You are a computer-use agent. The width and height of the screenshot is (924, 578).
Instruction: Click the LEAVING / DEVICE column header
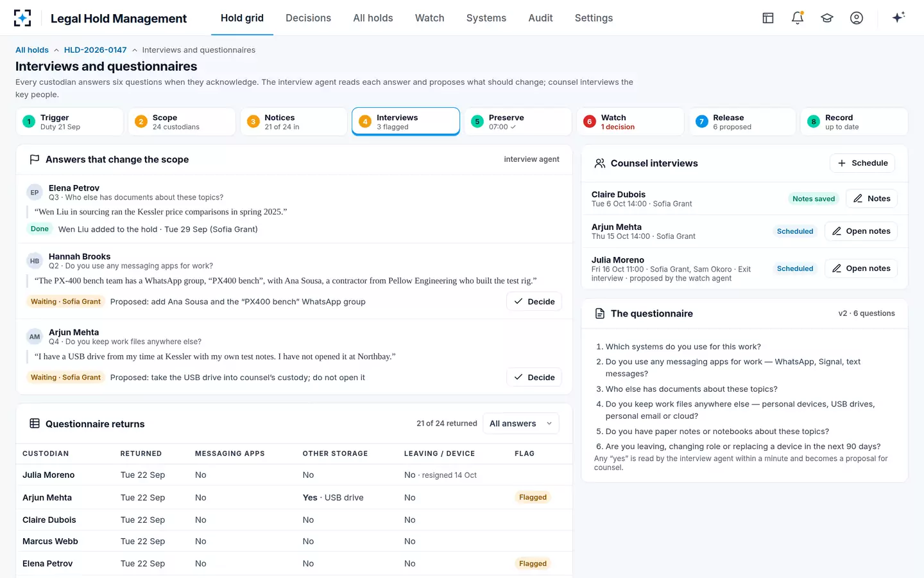[440, 453]
